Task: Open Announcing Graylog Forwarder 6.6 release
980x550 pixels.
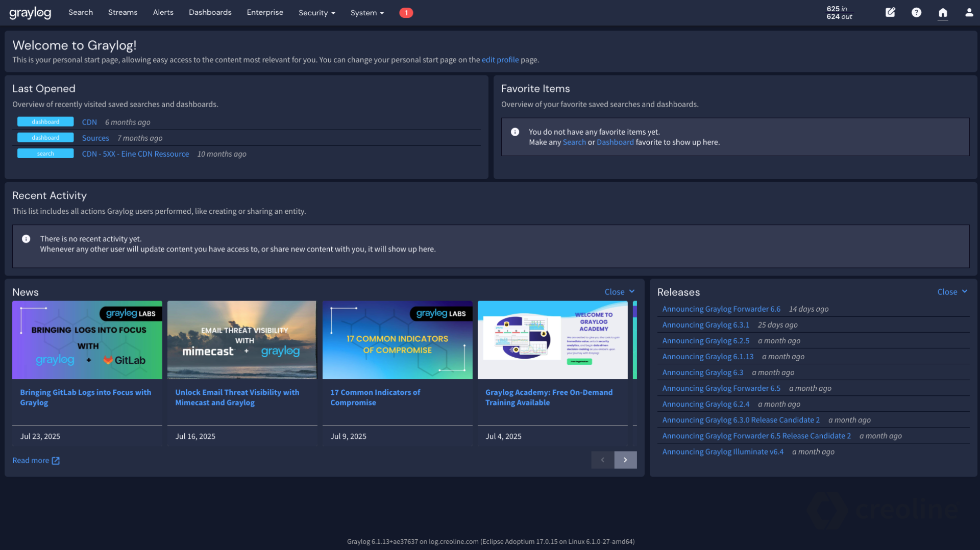Action: pyautogui.click(x=721, y=309)
